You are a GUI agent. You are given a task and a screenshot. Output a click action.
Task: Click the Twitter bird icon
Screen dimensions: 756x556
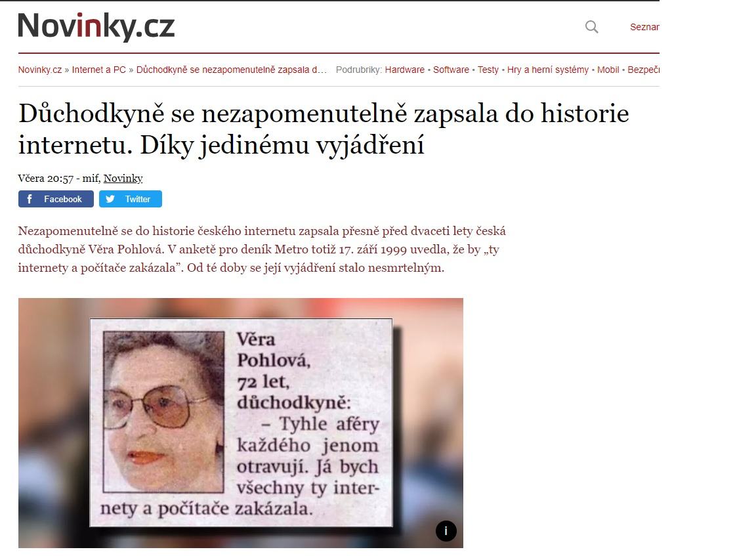coord(110,199)
